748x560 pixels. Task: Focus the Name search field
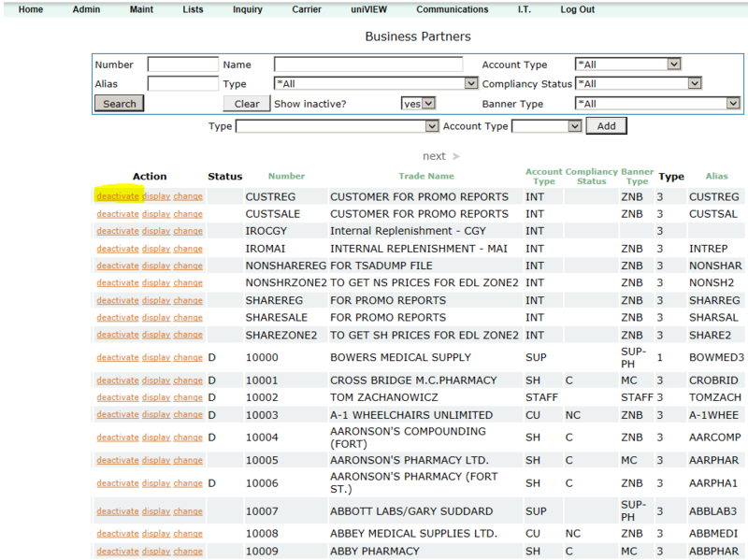tap(368, 65)
